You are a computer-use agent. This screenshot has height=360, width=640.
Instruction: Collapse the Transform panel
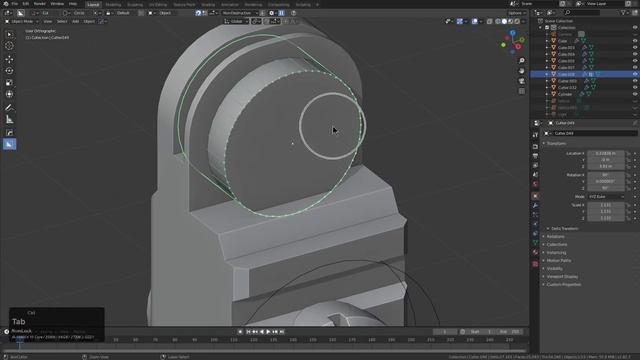pyautogui.click(x=556, y=144)
